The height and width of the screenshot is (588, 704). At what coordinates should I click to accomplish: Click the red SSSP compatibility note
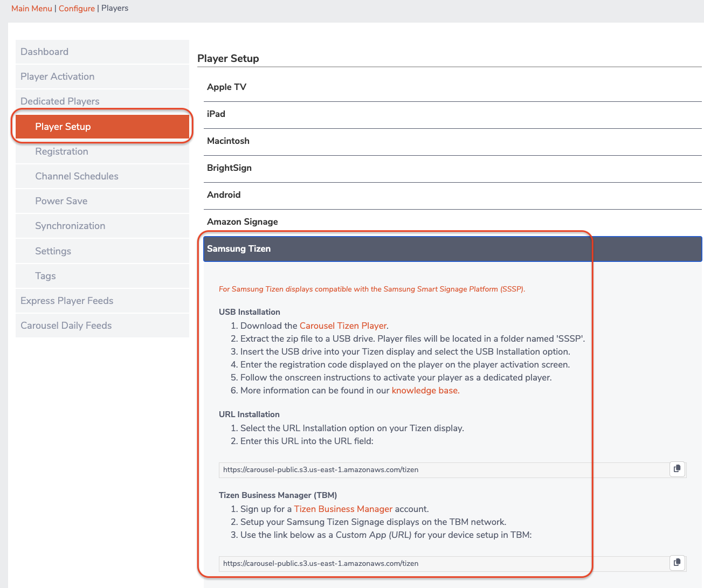372,289
